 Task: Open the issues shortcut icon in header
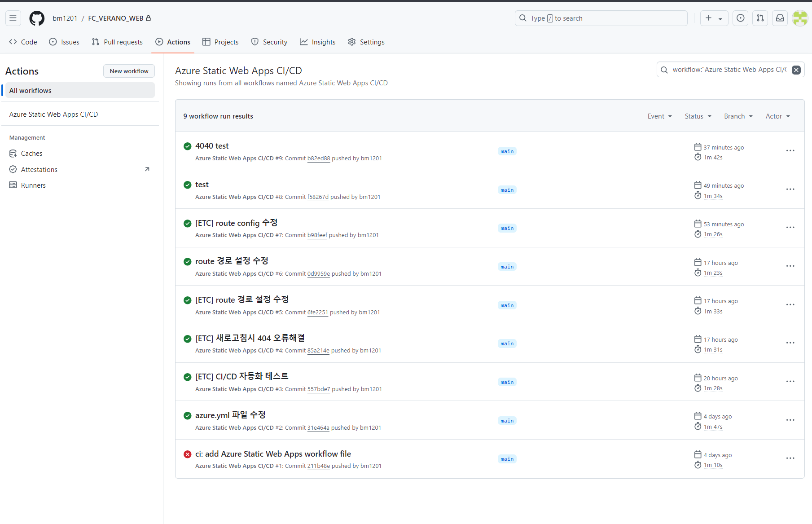tap(741, 18)
